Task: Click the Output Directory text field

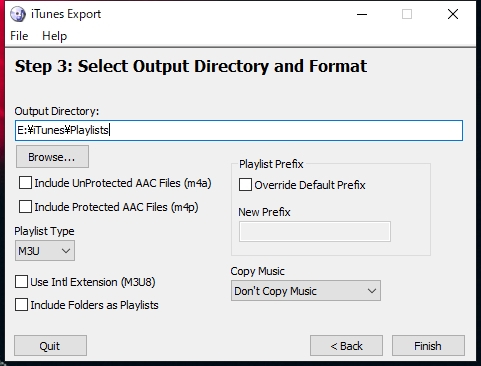Action: click(239, 130)
